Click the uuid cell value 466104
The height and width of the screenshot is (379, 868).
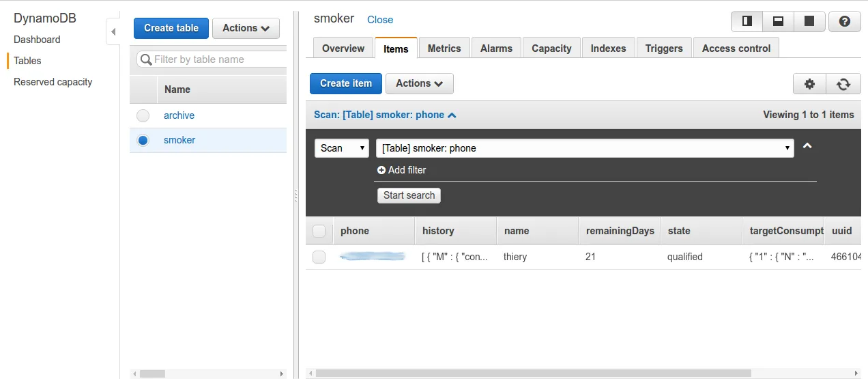(846, 257)
